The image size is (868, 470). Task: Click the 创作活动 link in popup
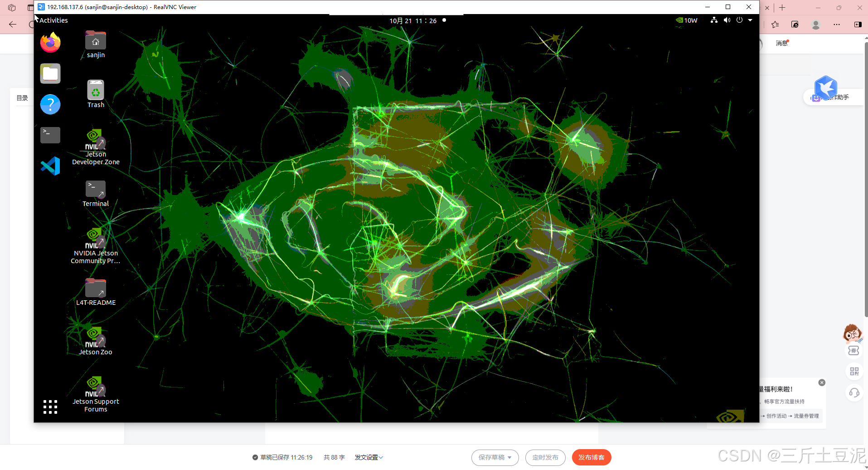776,416
